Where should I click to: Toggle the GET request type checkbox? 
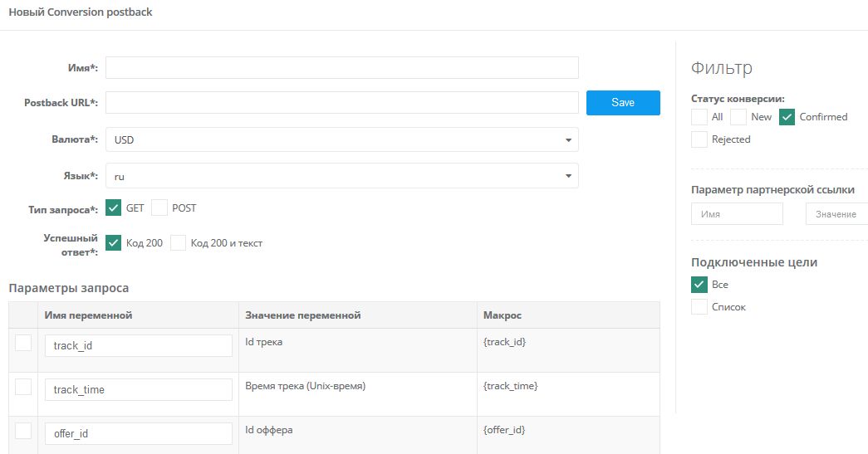[115, 207]
